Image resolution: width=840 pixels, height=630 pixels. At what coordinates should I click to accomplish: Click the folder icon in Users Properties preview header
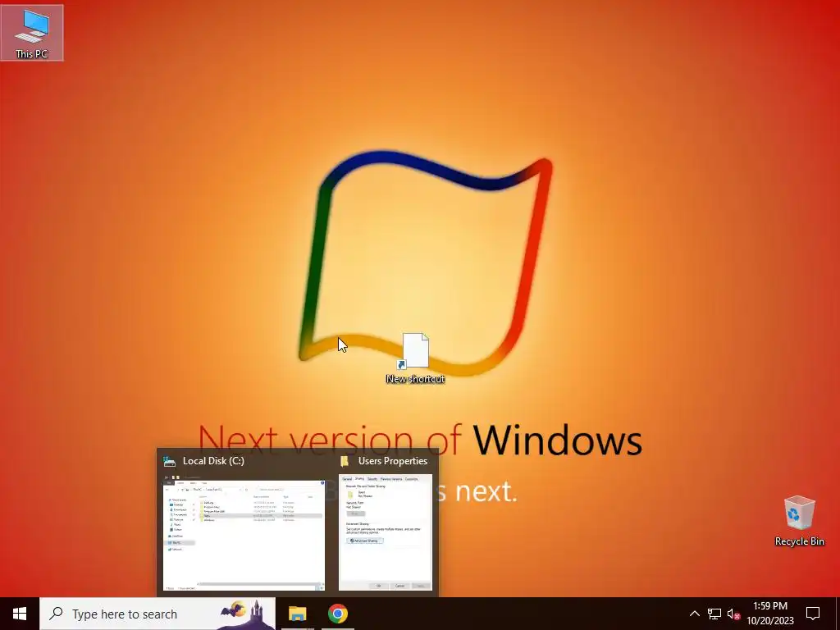(x=345, y=461)
